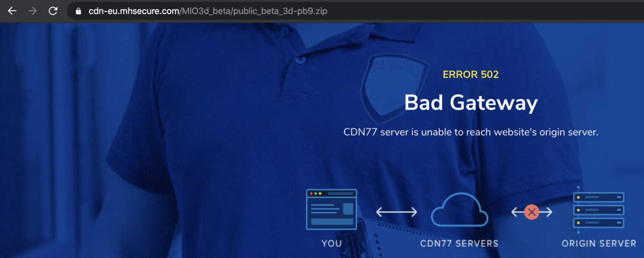This screenshot has height=258, width=644.
Task: Click the CDN77 cloud icon
Action: [459, 210]
